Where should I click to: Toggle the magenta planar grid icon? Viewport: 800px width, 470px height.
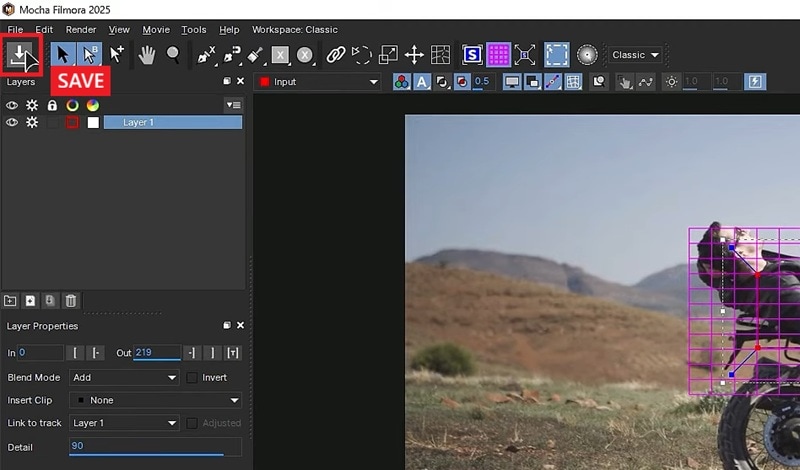click(x=498, y=55)
